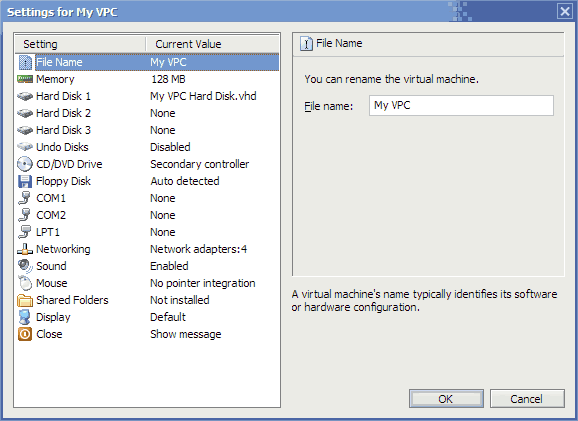Click the File Name panel header icon

(306, 44)
